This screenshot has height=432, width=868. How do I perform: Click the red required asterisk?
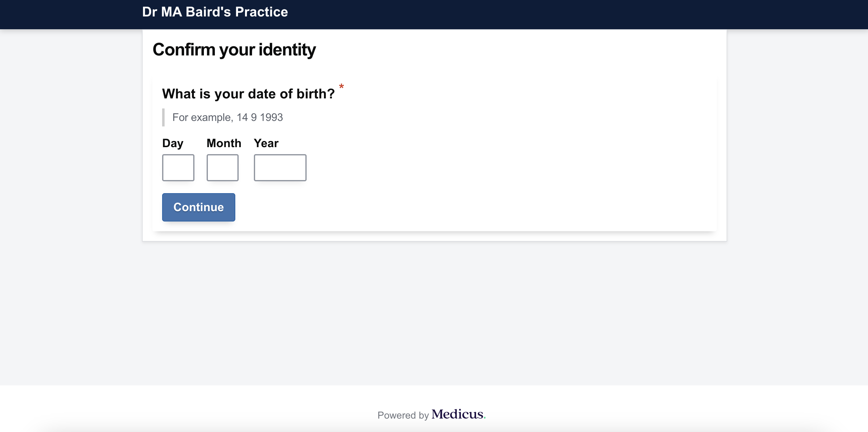click(341, 87)
